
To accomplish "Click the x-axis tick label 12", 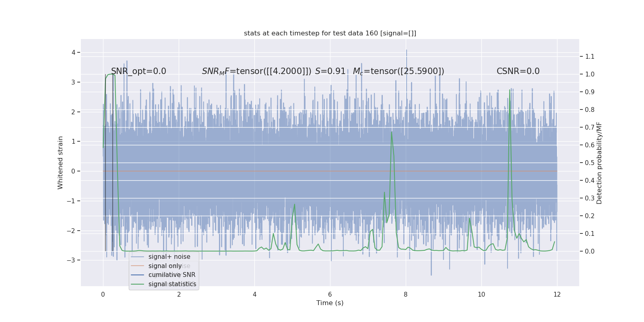I will coord(557,295).
